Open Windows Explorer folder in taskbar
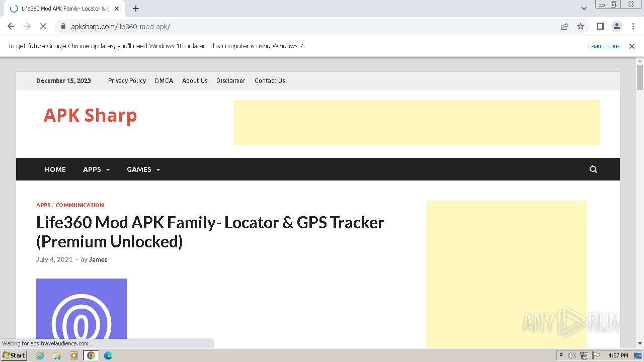644x362 pixels. (57, 355)
